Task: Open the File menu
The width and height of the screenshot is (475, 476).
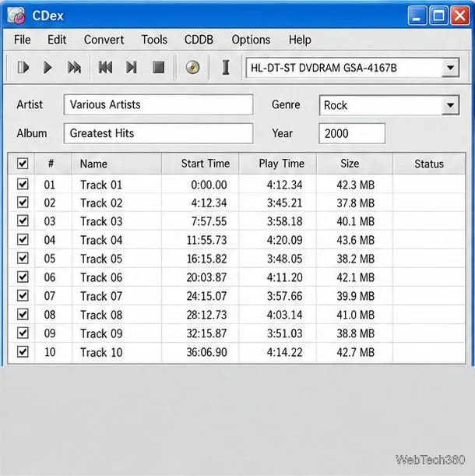Action: (x=22, y=40)
